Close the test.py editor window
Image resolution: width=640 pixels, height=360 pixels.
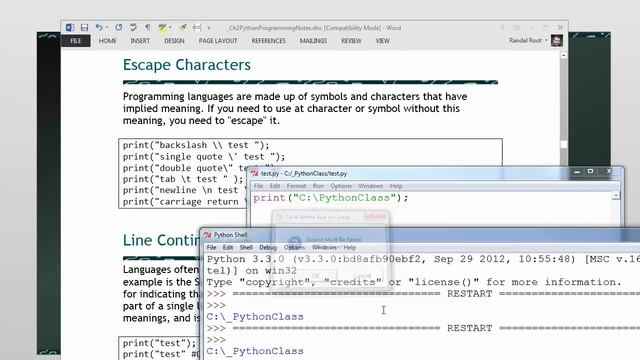(609, 171)
